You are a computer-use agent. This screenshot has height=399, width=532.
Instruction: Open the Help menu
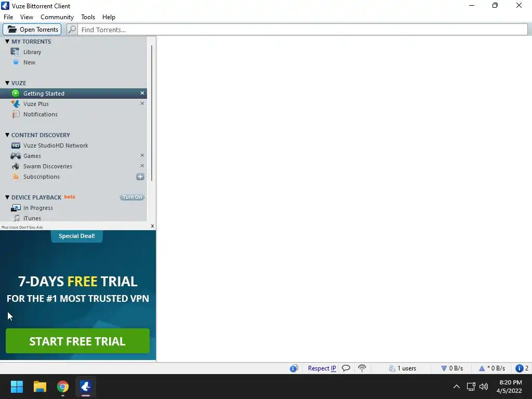pyautogui.click(x=109, y=17)
